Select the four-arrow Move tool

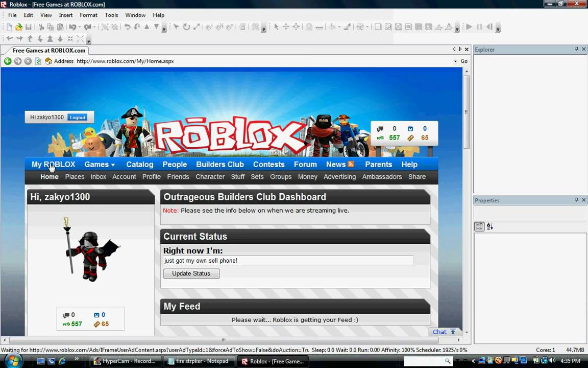pos(286,27)
